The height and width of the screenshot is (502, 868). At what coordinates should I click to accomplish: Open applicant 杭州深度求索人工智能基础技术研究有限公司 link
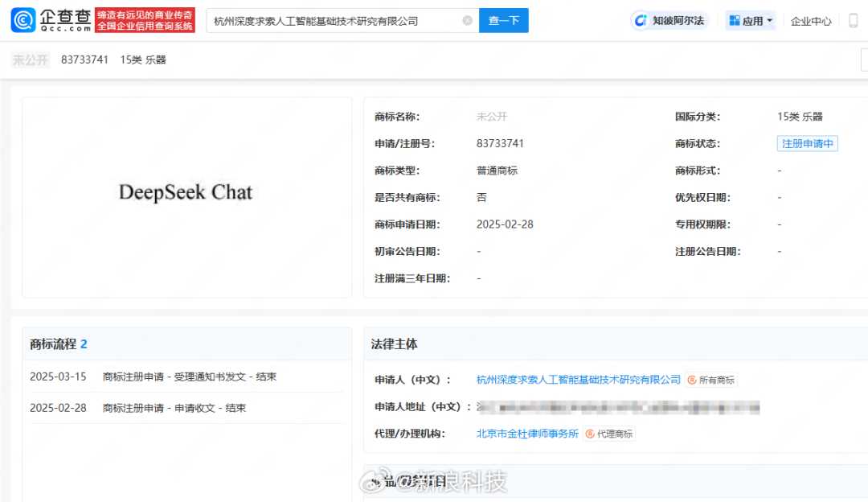coord(579,380)
